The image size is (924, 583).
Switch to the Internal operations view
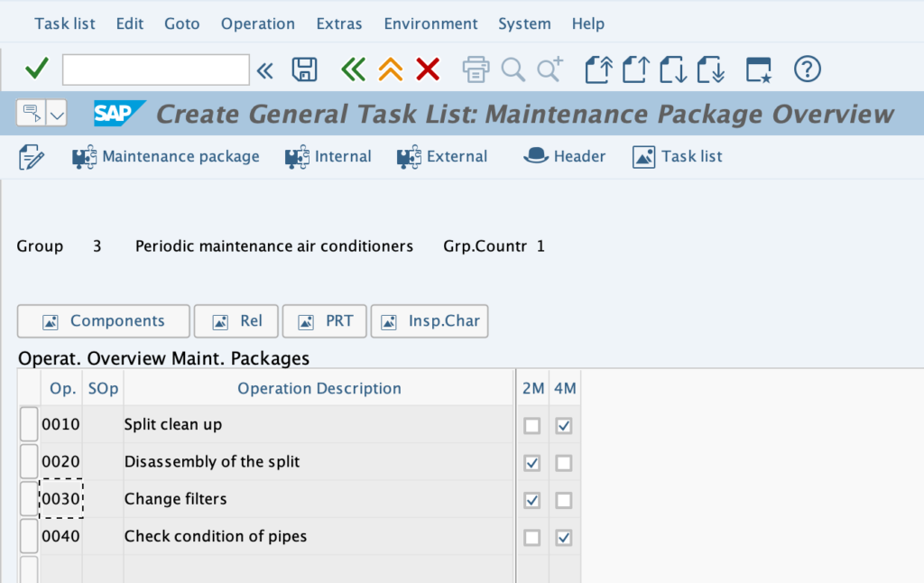[x=328, y=157]
